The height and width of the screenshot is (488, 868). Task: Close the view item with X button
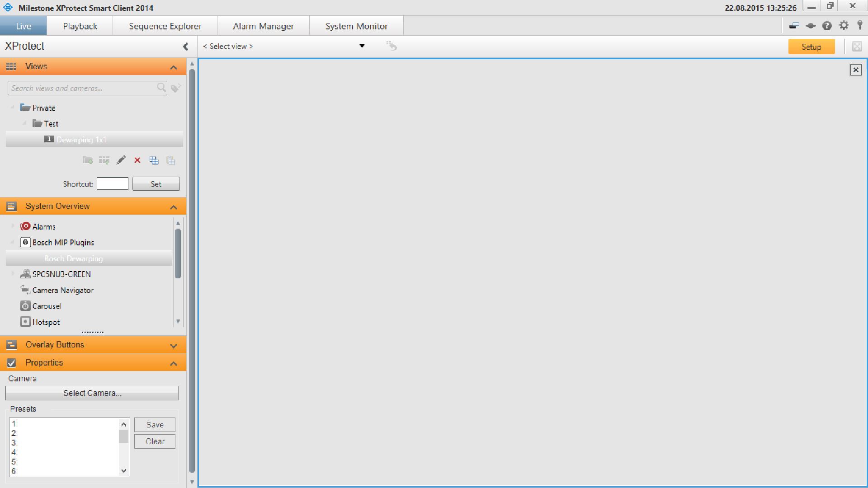855,70
